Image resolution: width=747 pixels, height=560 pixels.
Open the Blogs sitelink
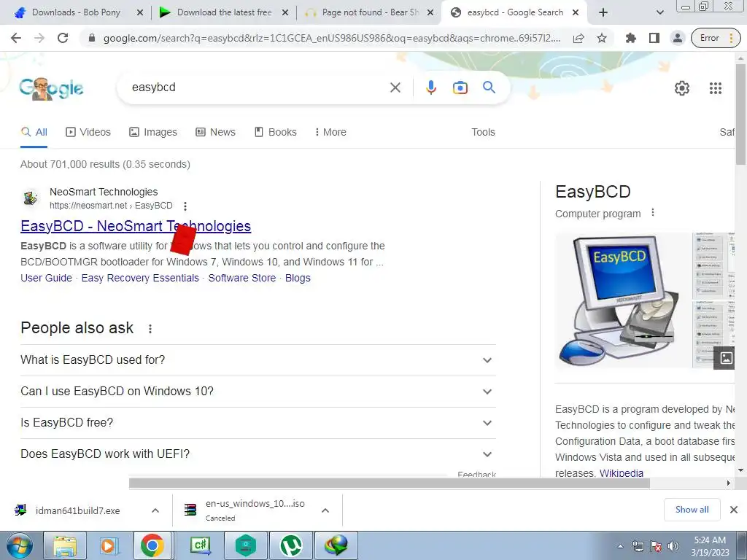coord(298,278)
